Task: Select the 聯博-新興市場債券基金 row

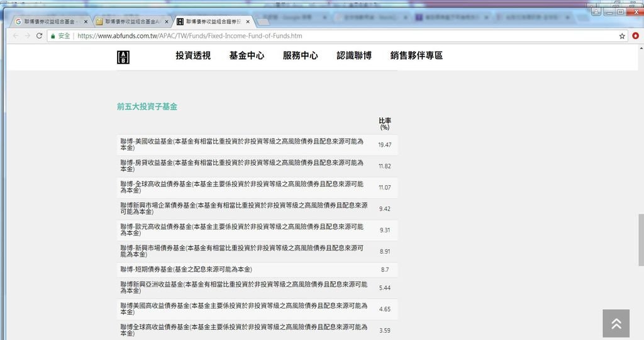Action: [x=257, y=252]
